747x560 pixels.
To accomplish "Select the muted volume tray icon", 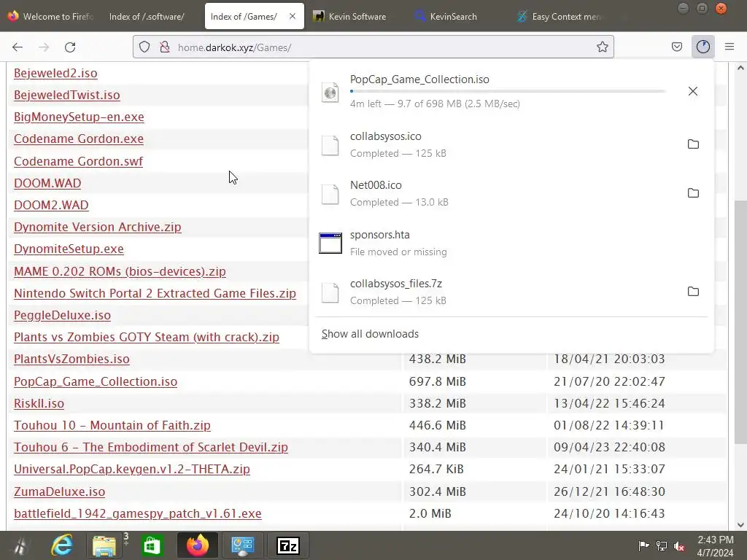I will (679, 546).
